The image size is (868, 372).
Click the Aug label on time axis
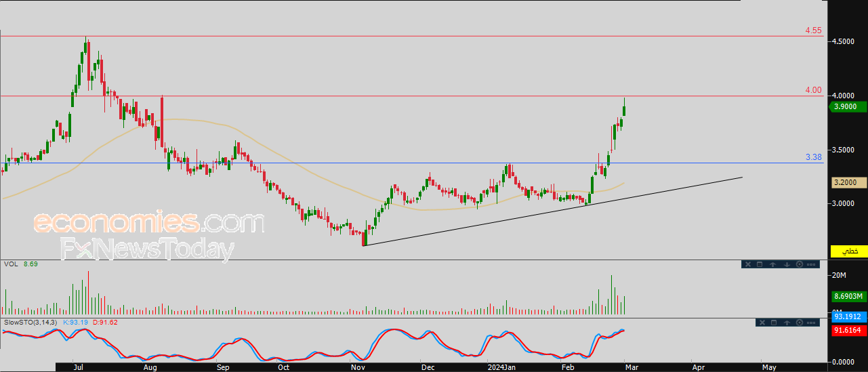(150, 367)
